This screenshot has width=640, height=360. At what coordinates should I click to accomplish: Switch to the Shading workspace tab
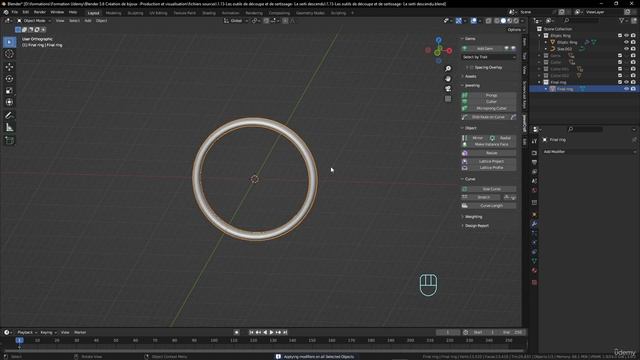[209, 13]
